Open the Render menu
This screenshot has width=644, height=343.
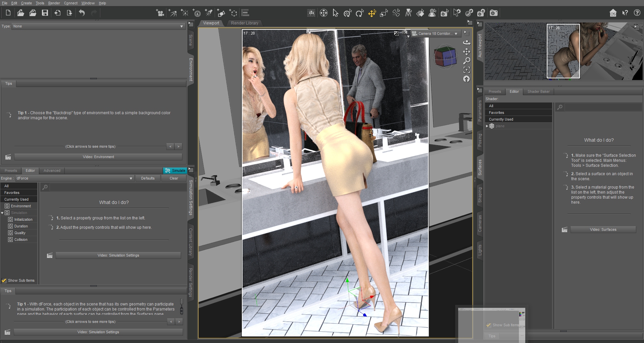(54, 3)
